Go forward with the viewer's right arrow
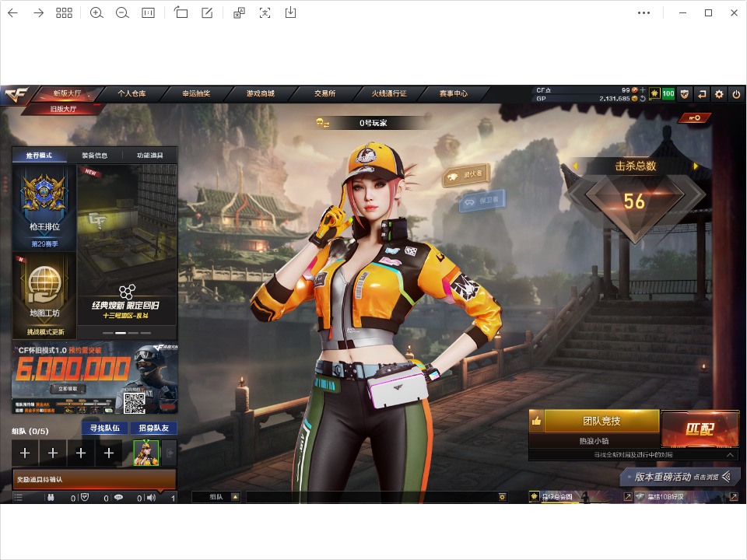 coord(39,13)
